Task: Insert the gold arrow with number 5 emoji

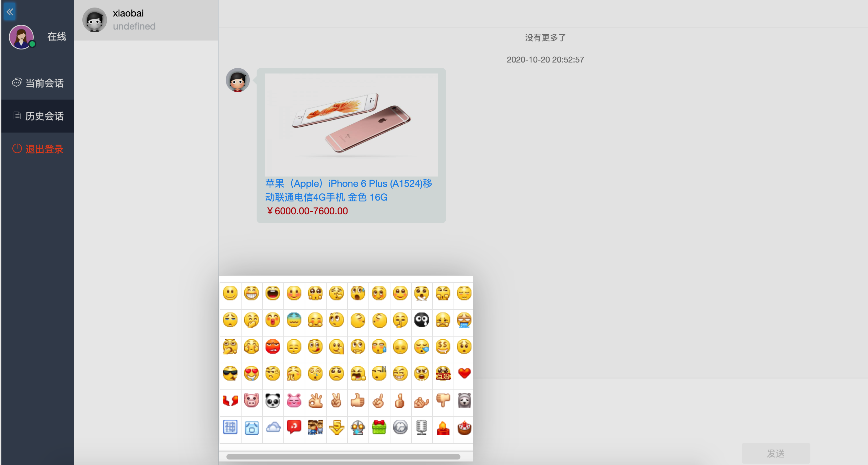Action: click(337, 427)
